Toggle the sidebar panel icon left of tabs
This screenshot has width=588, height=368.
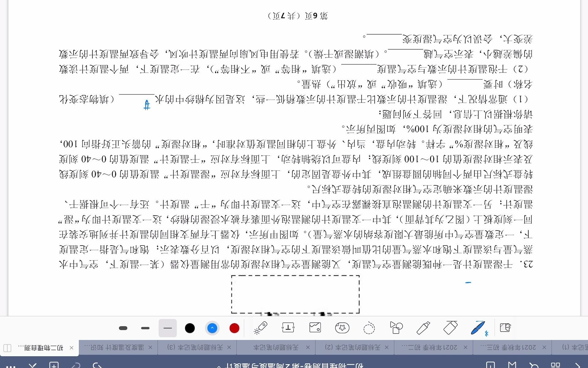7,348
